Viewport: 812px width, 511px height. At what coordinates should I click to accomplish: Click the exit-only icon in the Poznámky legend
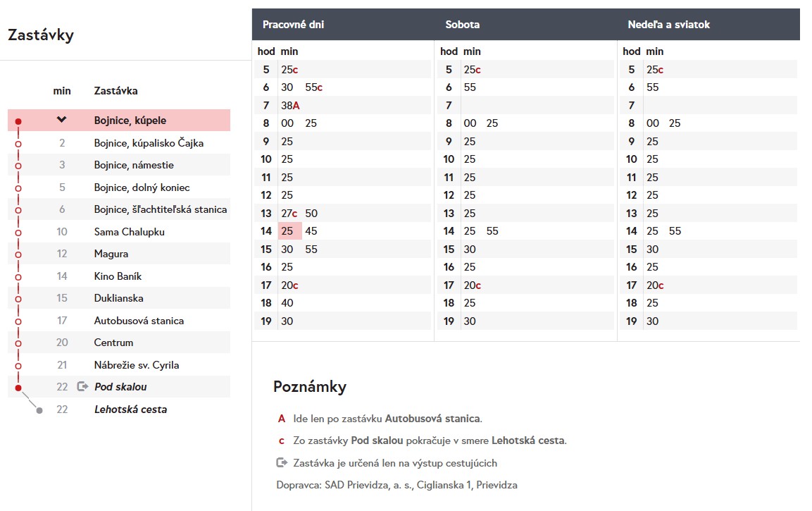tap(282, 463)
